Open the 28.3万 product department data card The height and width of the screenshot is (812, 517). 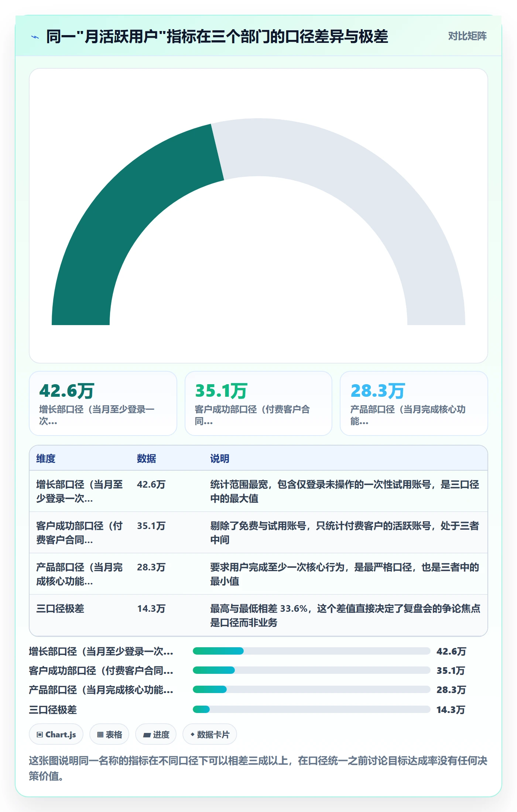click(x=414, y=403)
